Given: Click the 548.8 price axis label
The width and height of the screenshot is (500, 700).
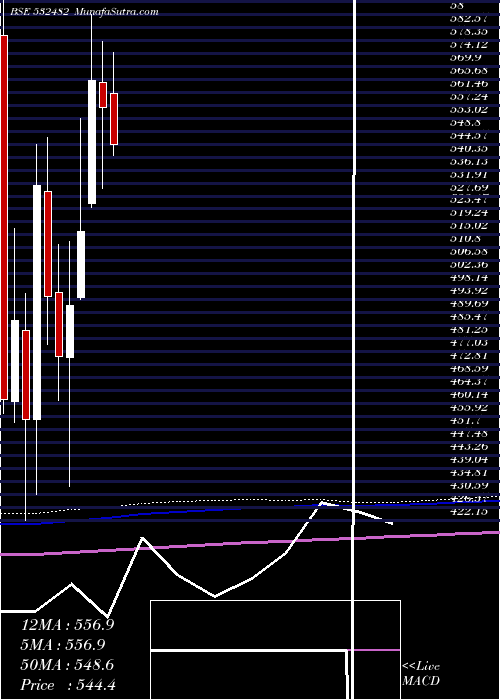Looking at the screenshot, I should coord(467,122).
